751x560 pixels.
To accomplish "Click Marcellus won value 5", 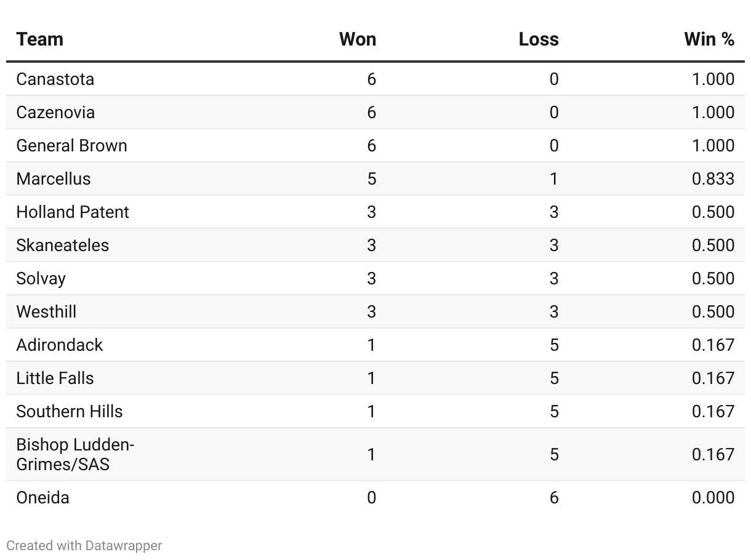I will click(371, 178).
